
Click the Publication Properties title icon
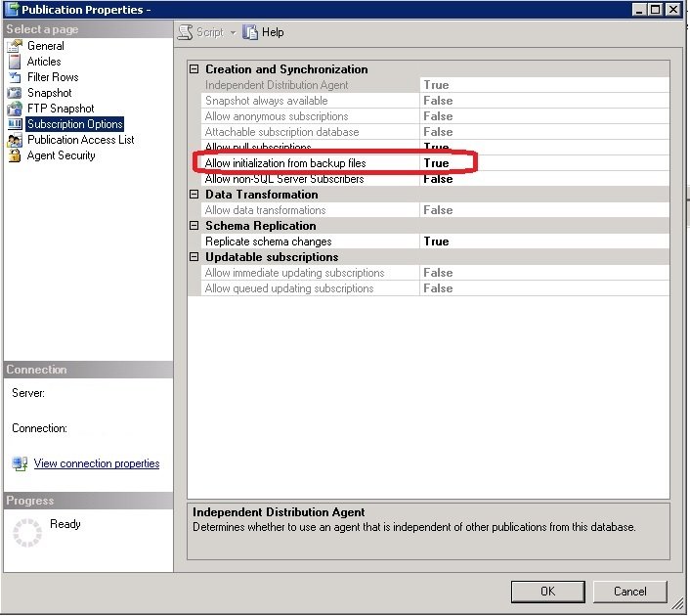pos(12,9)
